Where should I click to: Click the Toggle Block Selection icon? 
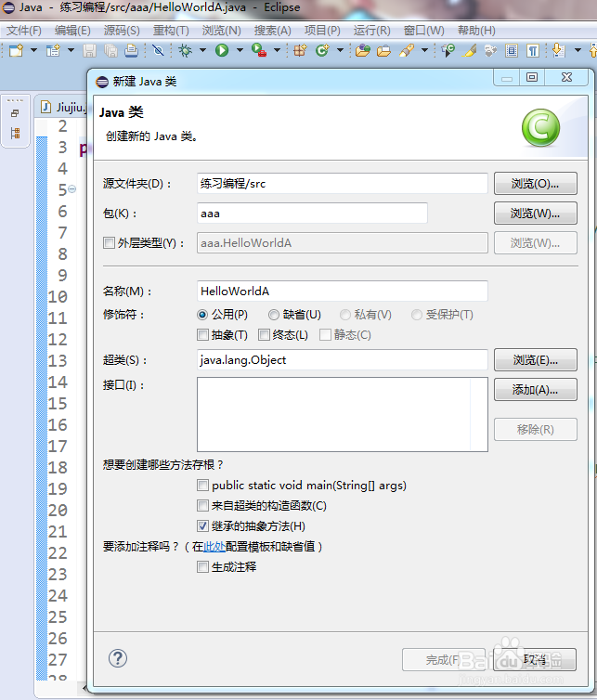[512, 50]
